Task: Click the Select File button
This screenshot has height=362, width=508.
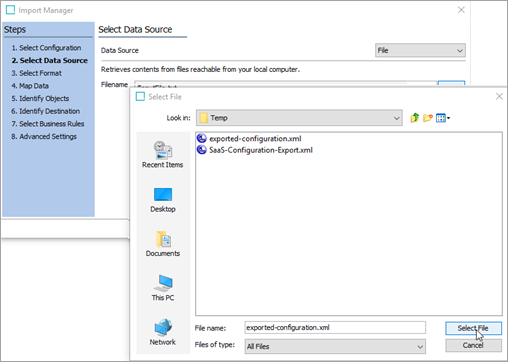Action: [x=473, y=328]
